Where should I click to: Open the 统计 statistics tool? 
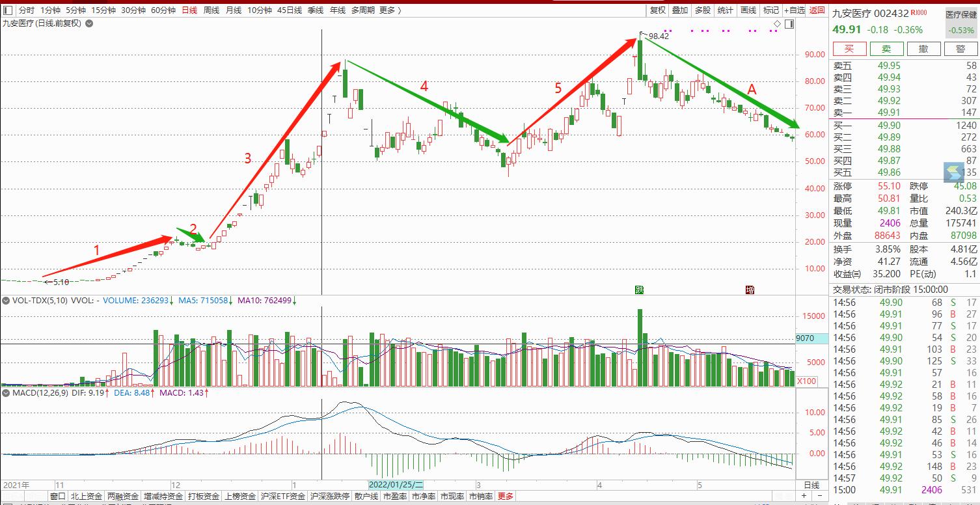click(x=726, y=10)
